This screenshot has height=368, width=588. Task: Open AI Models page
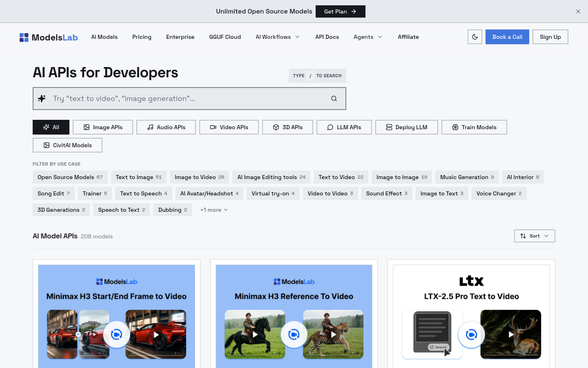tap(104, 37)
